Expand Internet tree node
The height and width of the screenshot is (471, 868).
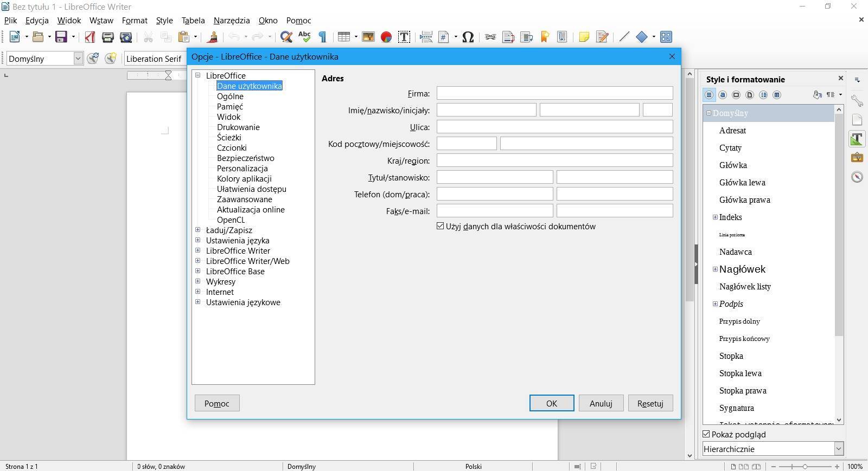click(x=198, y=292)
